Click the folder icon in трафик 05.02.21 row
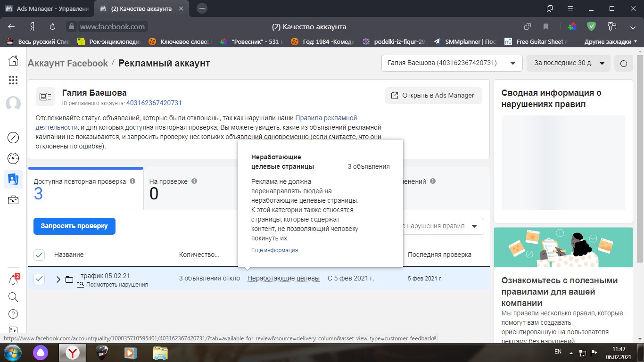The image size is (644, 362). [69, 280]
